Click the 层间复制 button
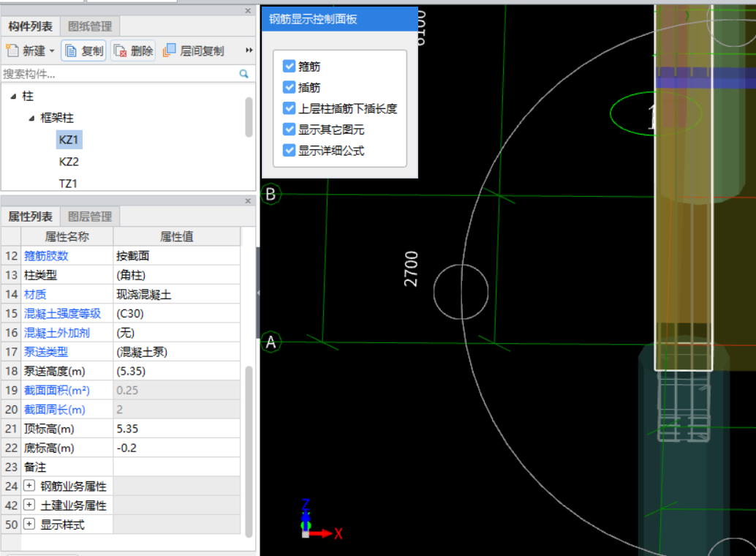Image resolution: width=756 pixels, height=556 pixels. (193, 50)
